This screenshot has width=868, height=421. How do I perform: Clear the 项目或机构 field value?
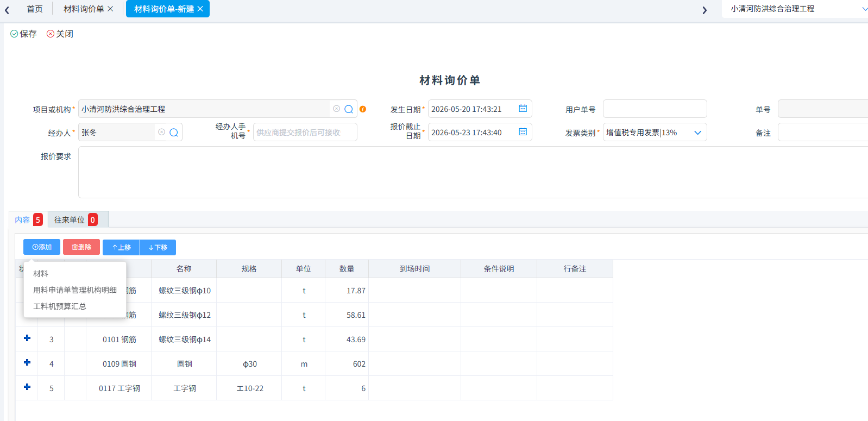tap(337, 109)
